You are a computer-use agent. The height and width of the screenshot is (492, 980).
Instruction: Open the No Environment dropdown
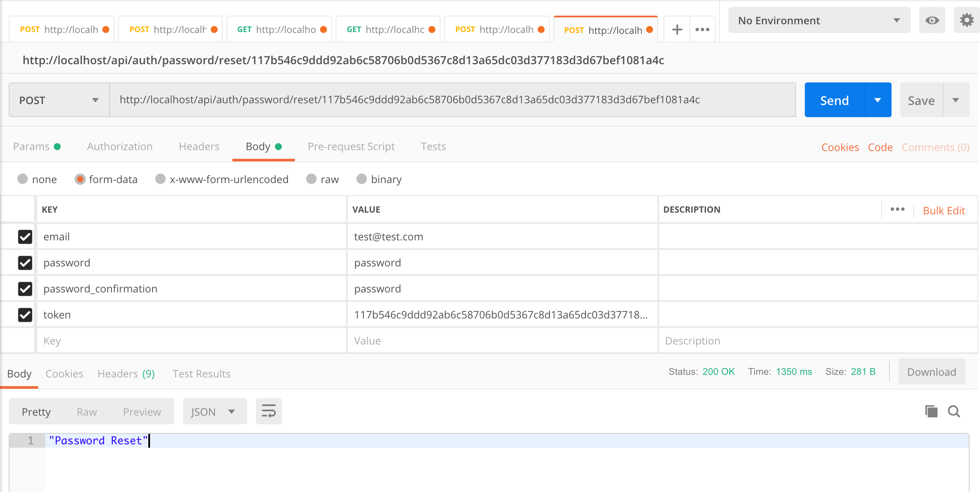(x=819, y=20)
